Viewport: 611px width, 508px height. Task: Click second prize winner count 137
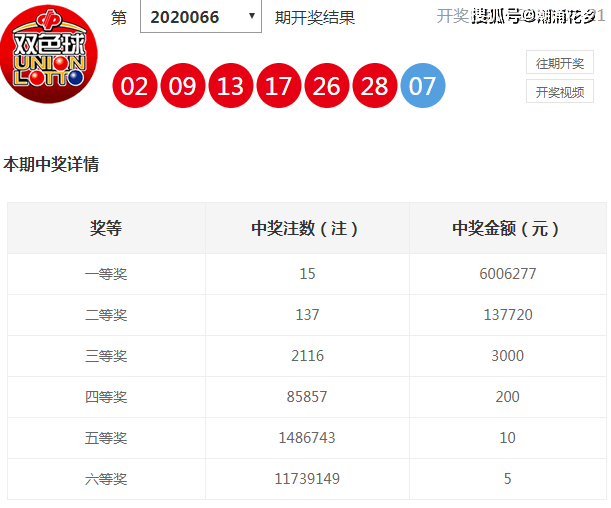click(x=307, y=315)
